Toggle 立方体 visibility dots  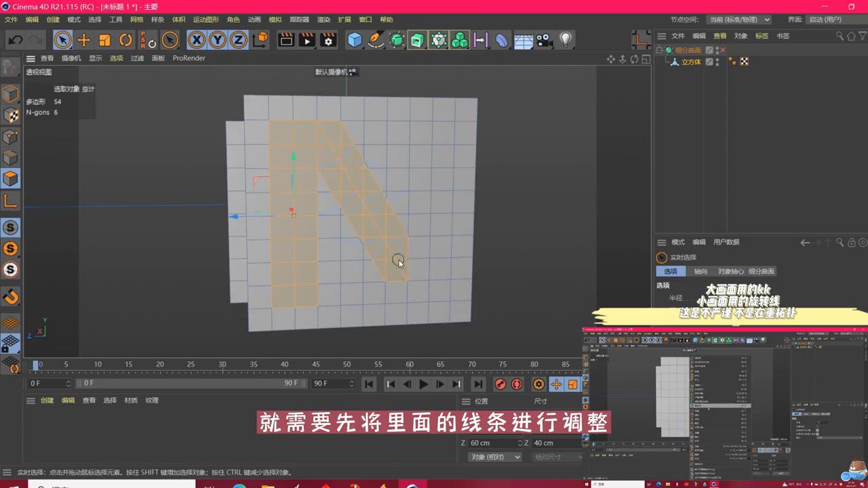(717, 62)
